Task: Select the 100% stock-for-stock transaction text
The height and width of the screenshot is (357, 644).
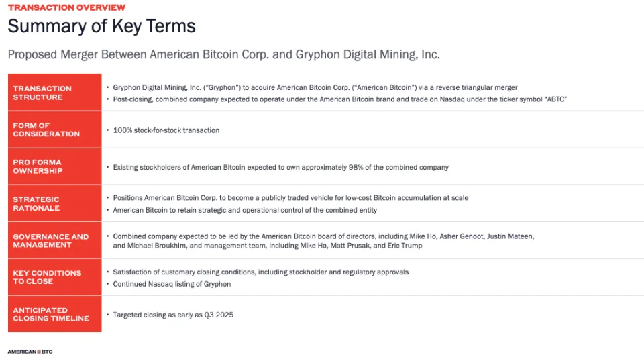Action: tap(166, 130)
